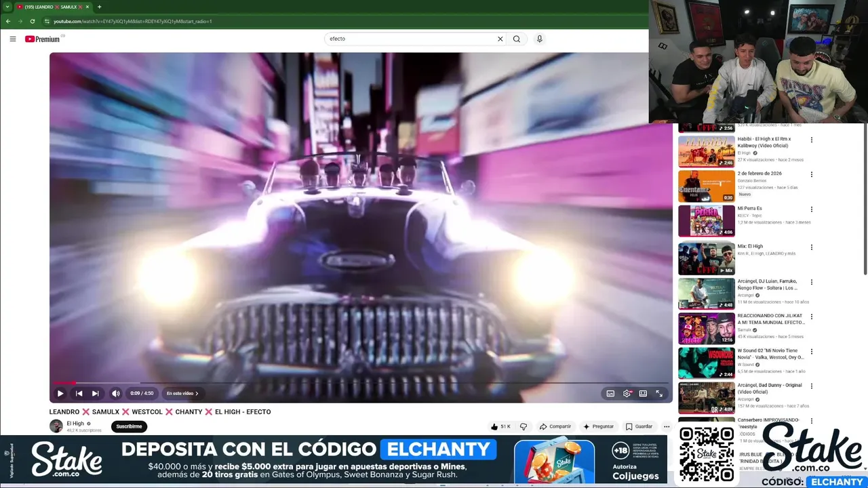Open El High channel avatar
This screenshot has height=488, width=868.
[x=56, y=426]
